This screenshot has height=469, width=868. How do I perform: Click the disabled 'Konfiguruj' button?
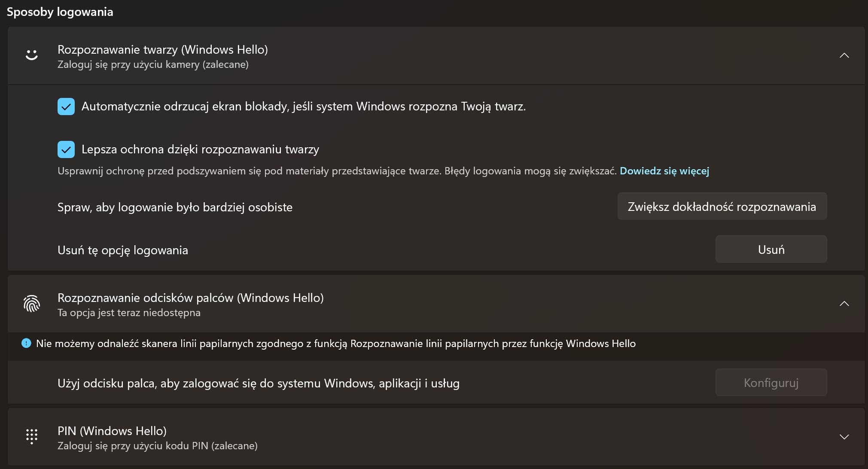pos(771,383)
